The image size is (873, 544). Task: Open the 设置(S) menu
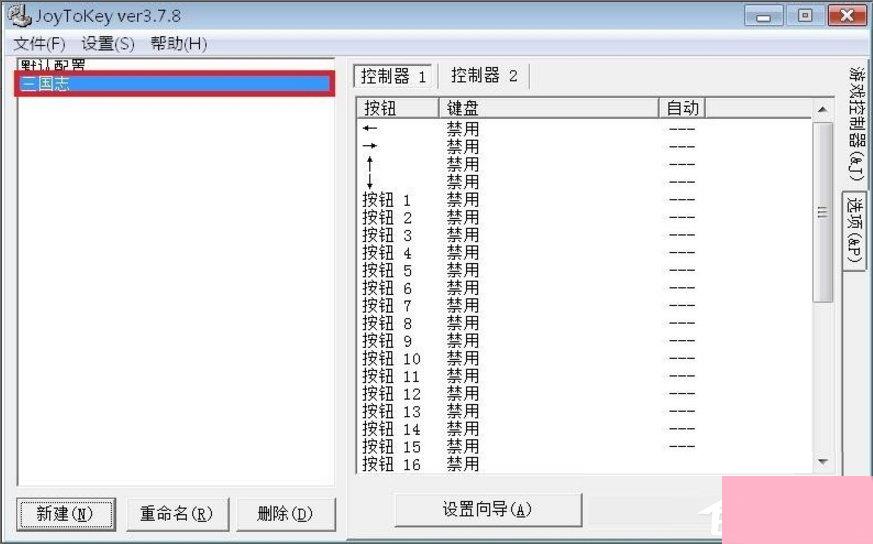coord(107,43)
